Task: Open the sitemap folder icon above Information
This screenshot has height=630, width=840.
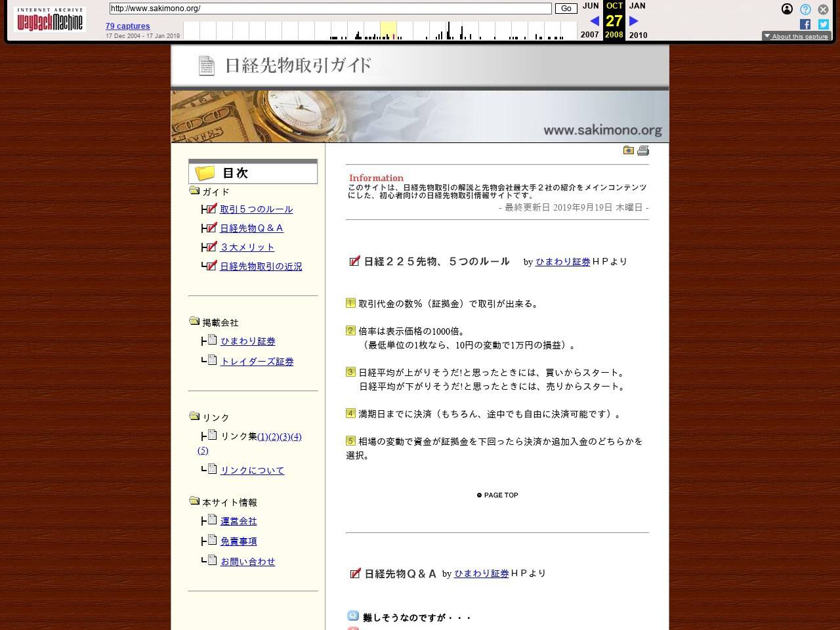Action: tap(628, 150)
